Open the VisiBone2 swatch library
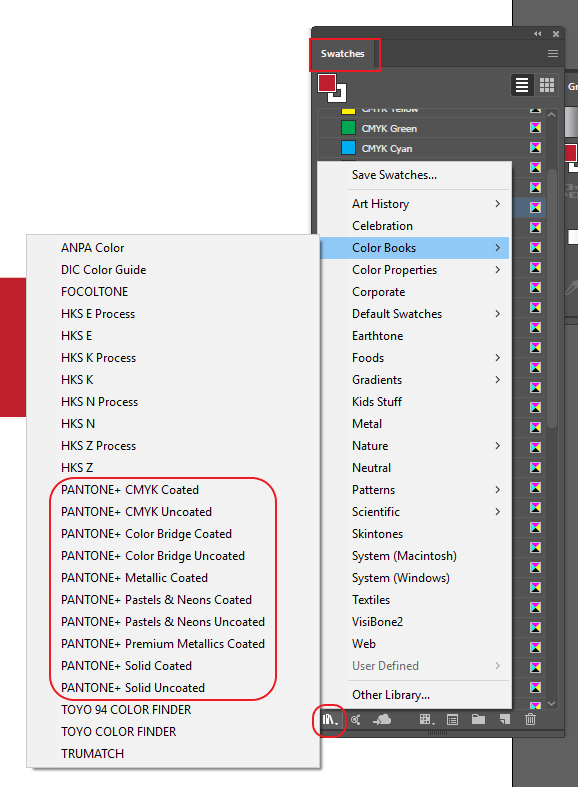This screenshot has width=578, height=787. [x=415, y=622]
